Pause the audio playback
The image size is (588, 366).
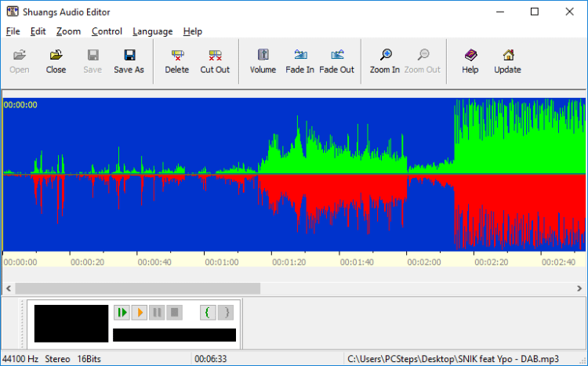click(x=157, y=313)
